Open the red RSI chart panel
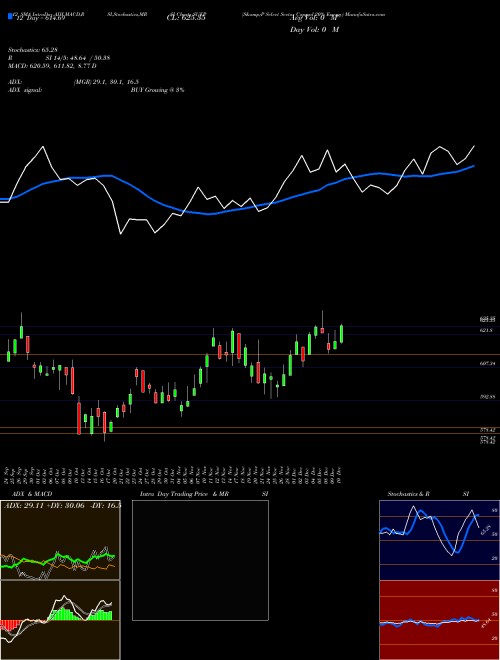Viewport: 500px width, 660px height. pos(439,620)
